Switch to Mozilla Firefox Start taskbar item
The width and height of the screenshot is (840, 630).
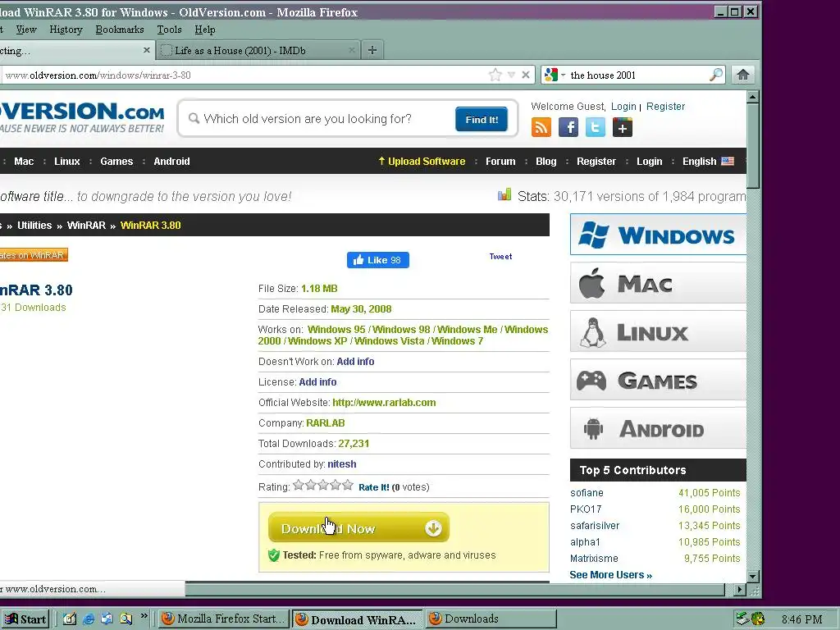223,619
